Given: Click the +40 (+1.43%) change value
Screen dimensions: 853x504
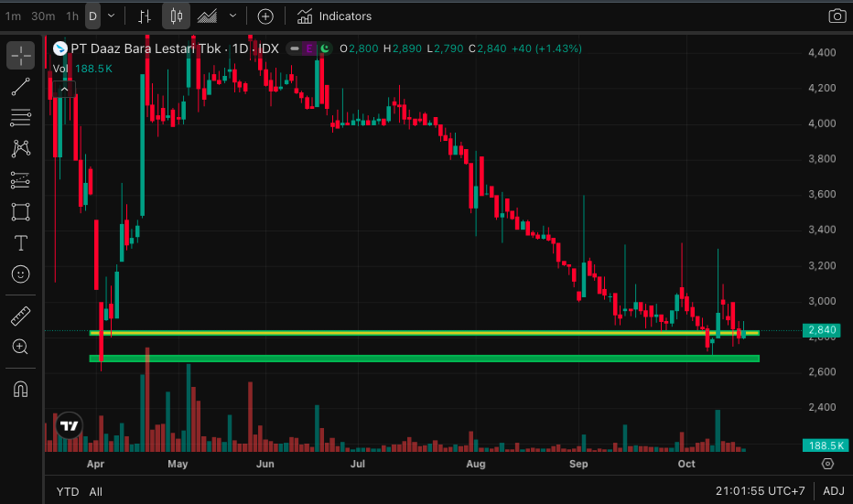Looking at the screenshot, I should tap(546, 48).
